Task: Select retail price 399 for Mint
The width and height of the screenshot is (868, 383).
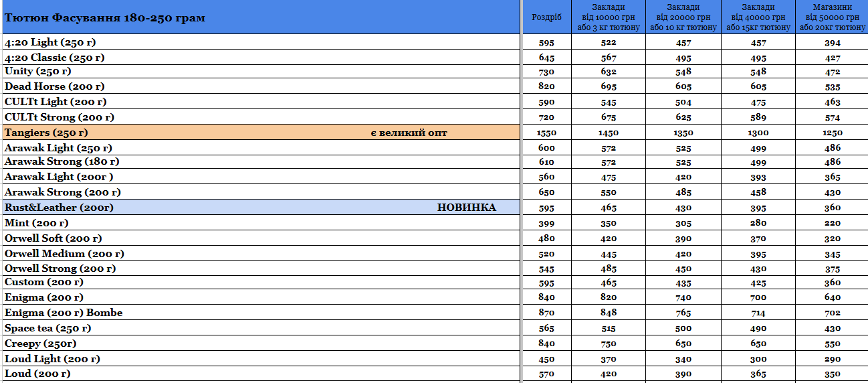Action: click(546, 223)
